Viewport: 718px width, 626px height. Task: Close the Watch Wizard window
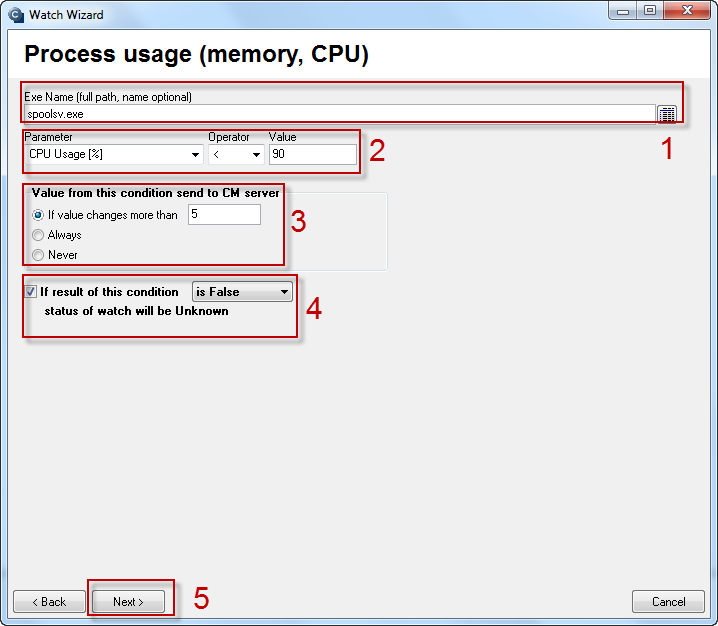pyautogui.click(x=687, y=11)
